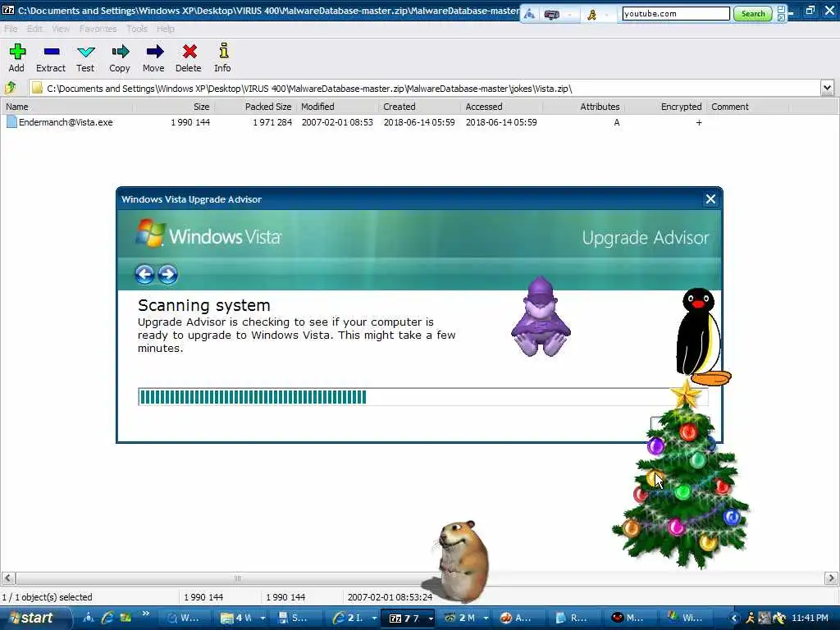Sort by the Attributes column header
This screenshot has width=840, height=630.
pyautogui.click(x=584, y=107)
